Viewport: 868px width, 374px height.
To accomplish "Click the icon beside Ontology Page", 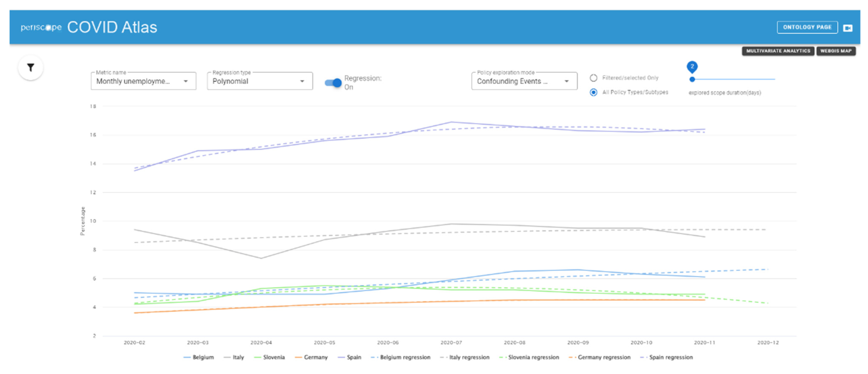I will pos(847,28).
